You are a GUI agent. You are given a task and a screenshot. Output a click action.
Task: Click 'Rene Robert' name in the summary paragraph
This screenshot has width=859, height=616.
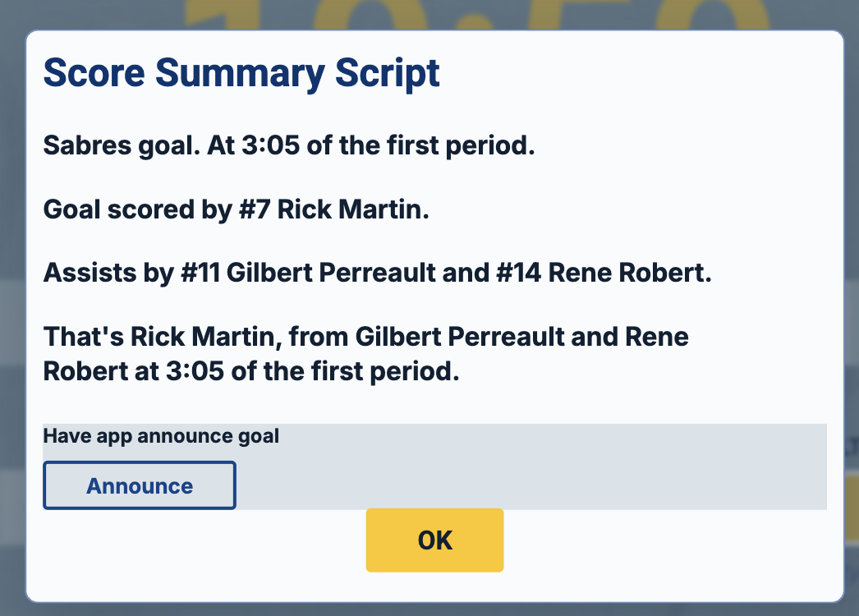coord(658,337)
